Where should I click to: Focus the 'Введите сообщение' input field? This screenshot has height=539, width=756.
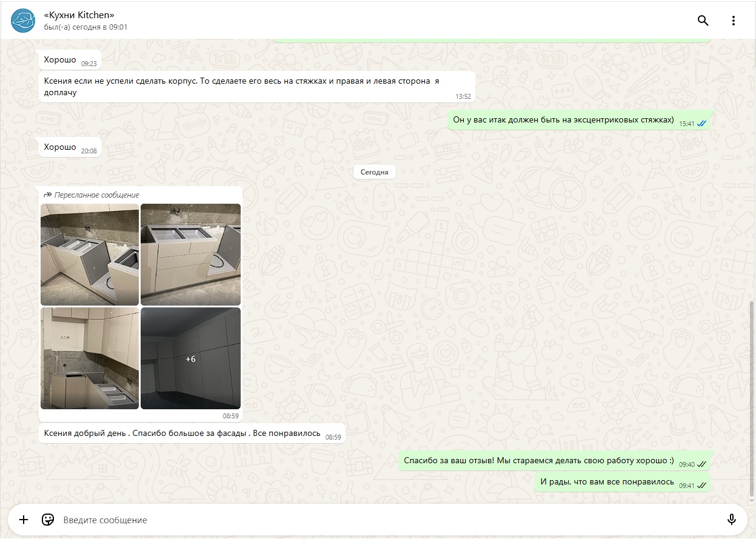click(388, 520)
